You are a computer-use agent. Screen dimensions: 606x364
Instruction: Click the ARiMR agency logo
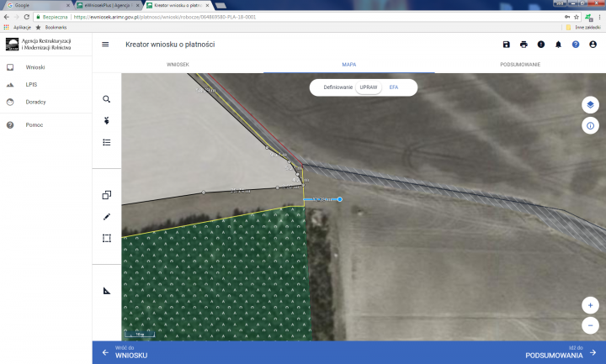pyautogui.click(x=12, y=45)
